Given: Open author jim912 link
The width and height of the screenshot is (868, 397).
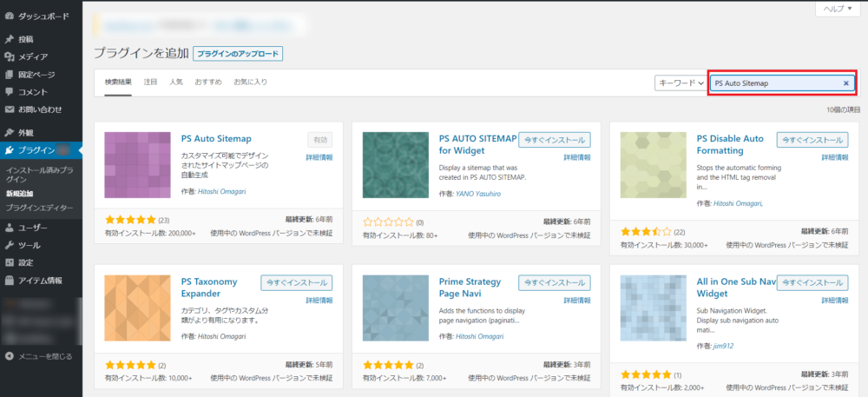Looking at the screenshot, I should (723, 346).
